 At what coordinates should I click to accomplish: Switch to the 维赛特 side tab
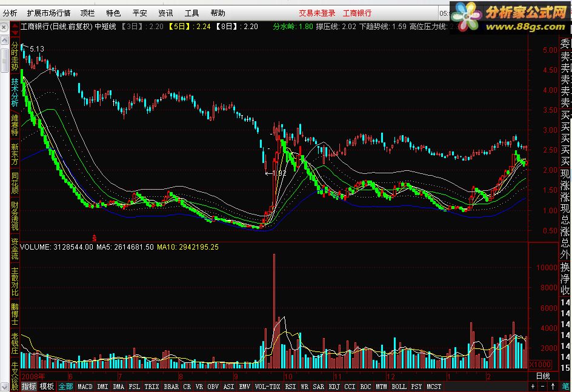(x=15, y=125)
